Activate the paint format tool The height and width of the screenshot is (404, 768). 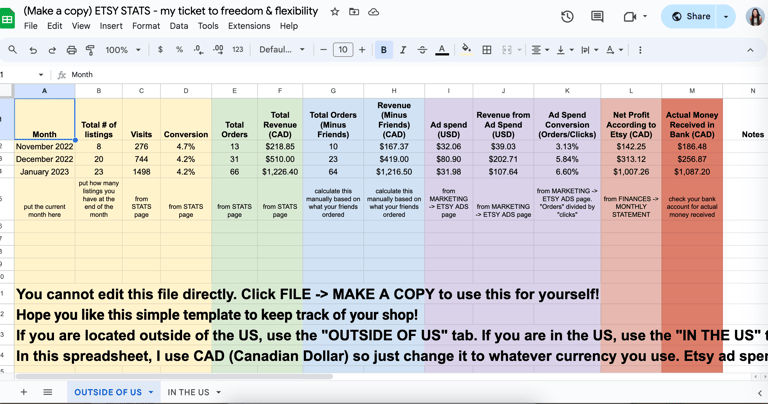[90, 50]
